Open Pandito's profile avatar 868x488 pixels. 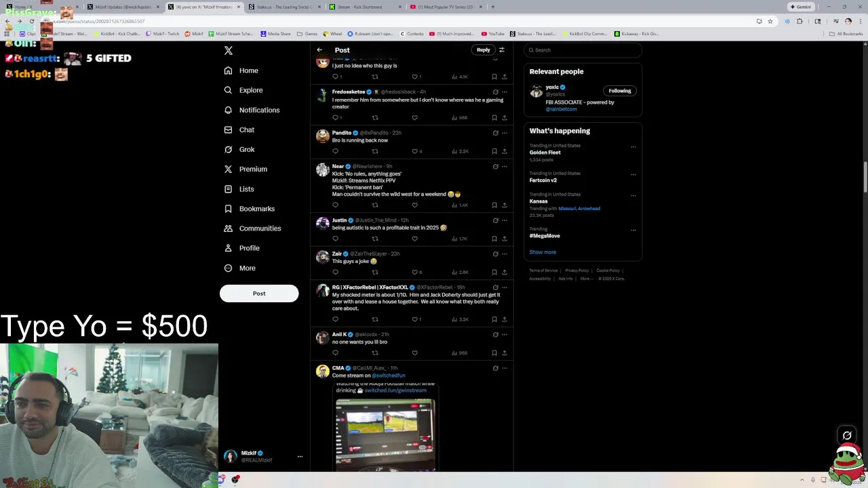pos(323,138)
